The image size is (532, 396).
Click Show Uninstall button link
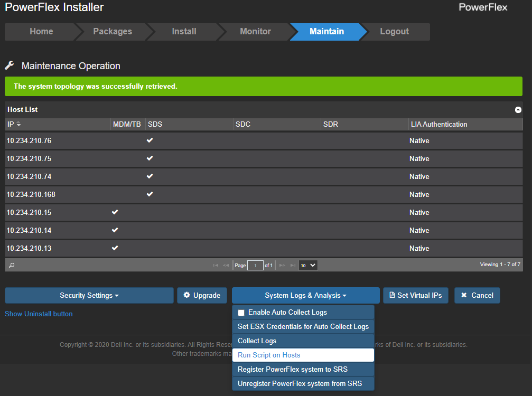coord(39,314)
